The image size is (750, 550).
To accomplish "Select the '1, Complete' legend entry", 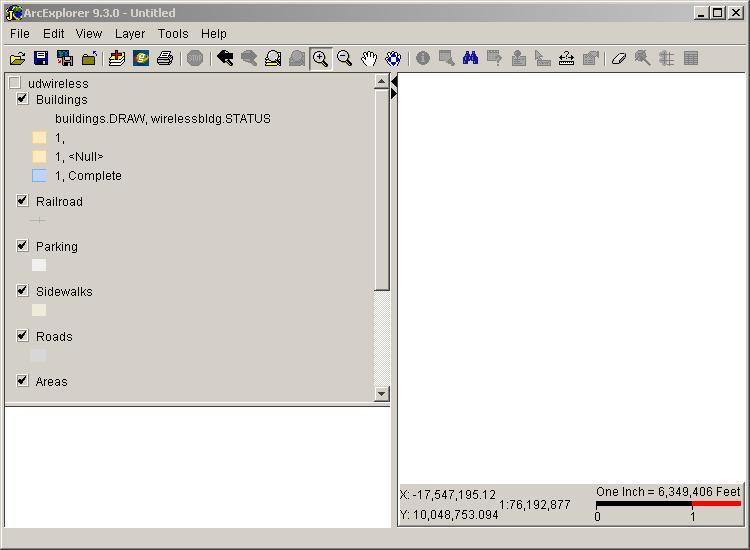I will [88, 176].
